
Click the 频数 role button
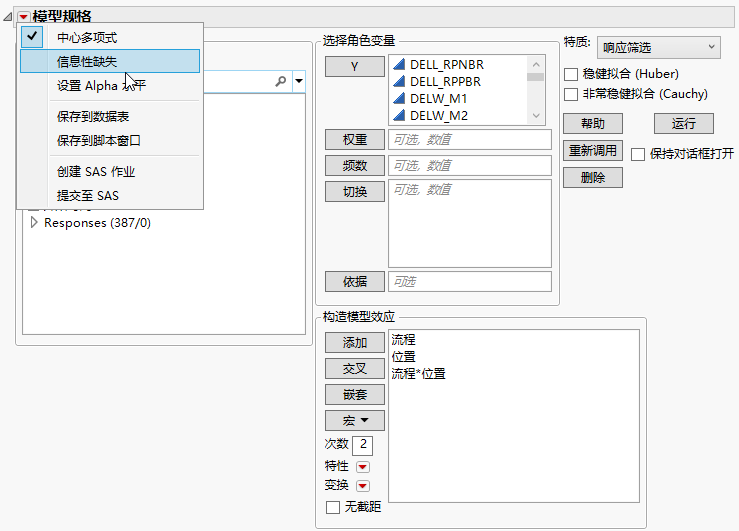click(x=354, y=165)
